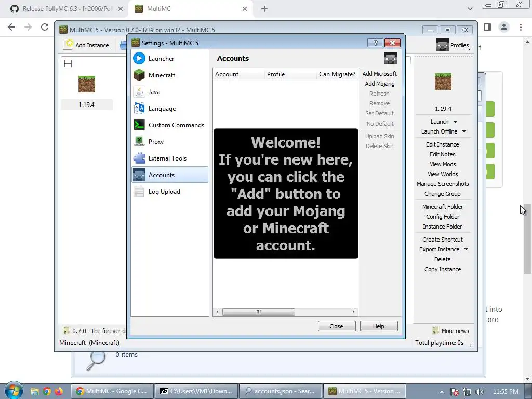Open the Launcher settings page

[x=170, y=58]
